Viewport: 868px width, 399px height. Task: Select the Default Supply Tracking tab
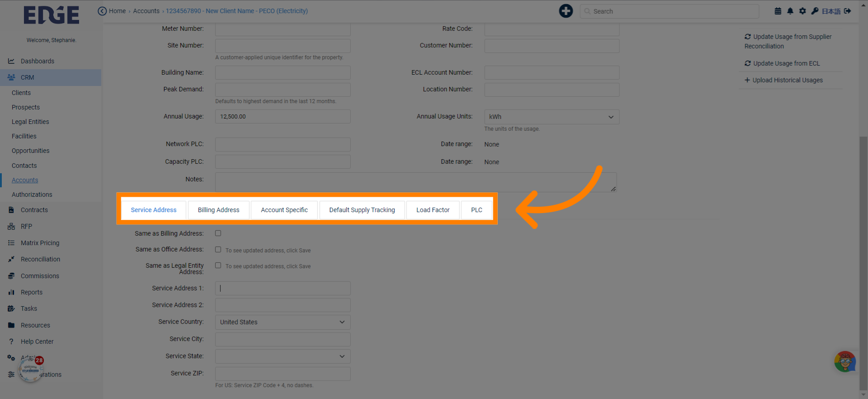362,210
